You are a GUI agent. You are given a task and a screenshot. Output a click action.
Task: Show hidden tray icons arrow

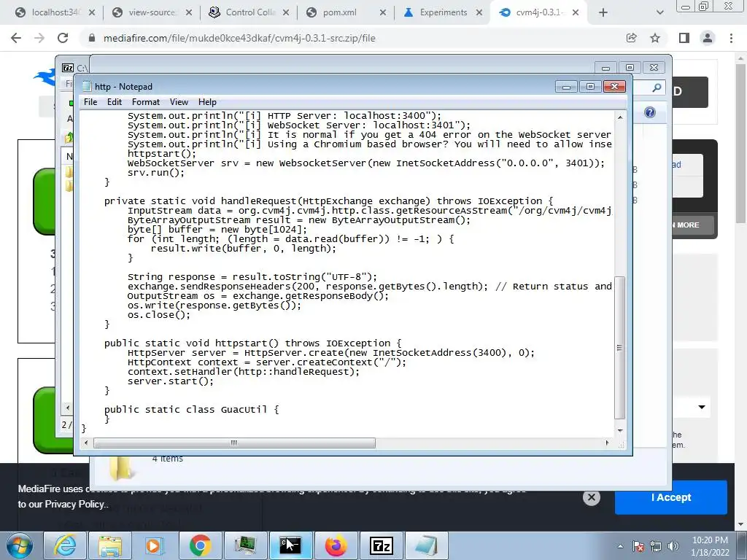point(620,546)
